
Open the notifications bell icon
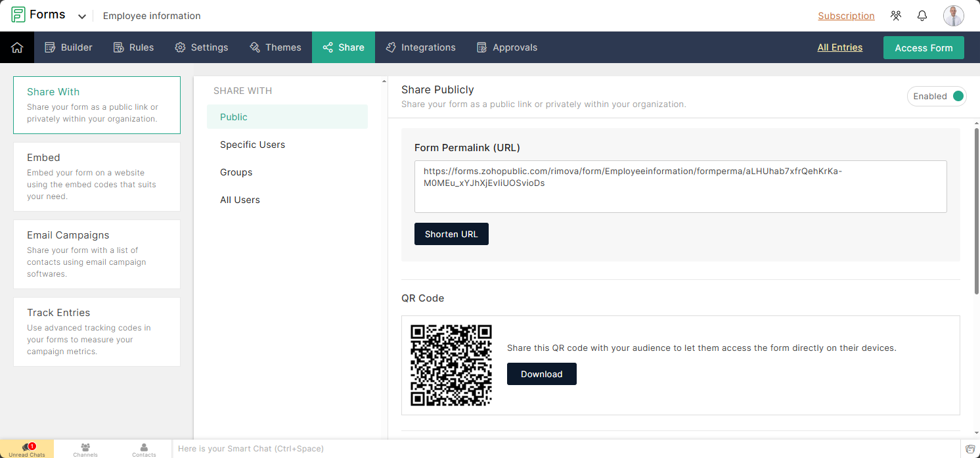pyautogui.click(x=922, y=16)
